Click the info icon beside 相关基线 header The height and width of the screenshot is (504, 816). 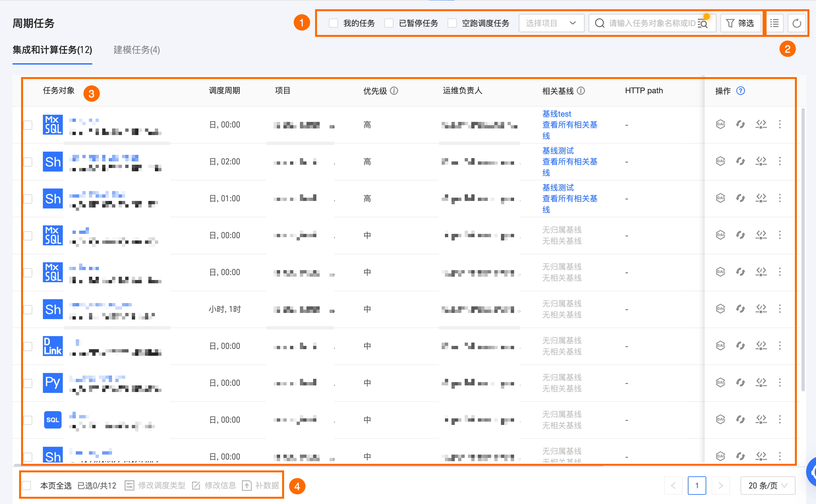click(x=581, y=91)
